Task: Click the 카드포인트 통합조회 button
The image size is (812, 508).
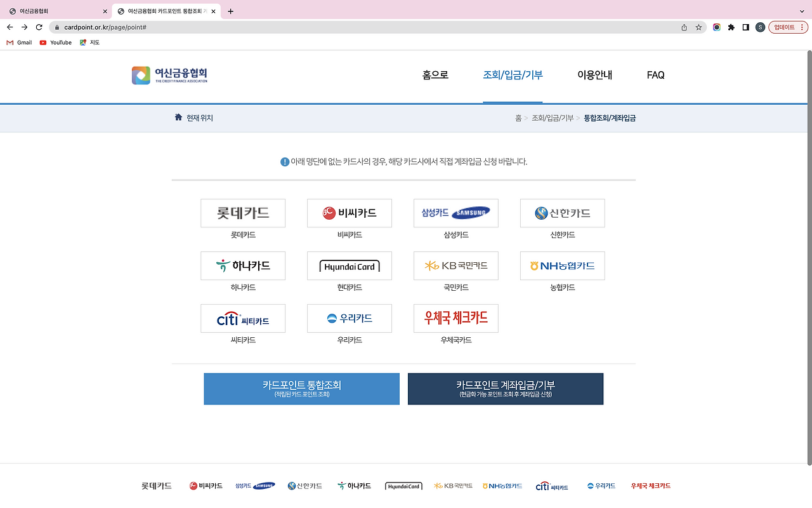Action: (302, 389)
